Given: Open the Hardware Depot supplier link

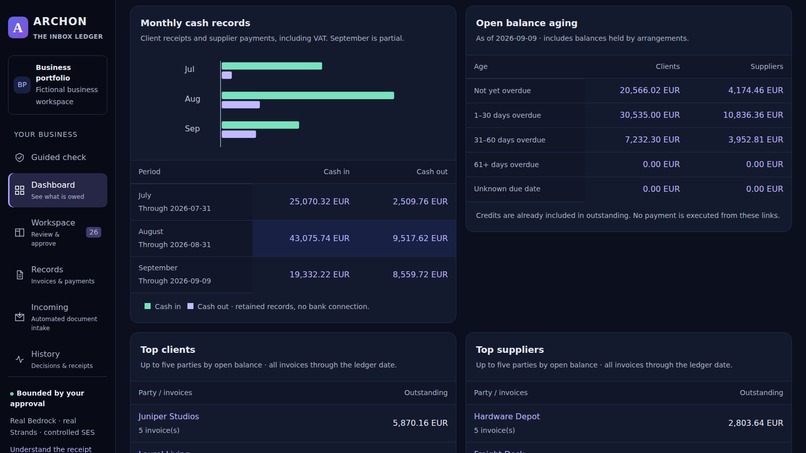Looking at the screenshot, I should coord(507,416).
